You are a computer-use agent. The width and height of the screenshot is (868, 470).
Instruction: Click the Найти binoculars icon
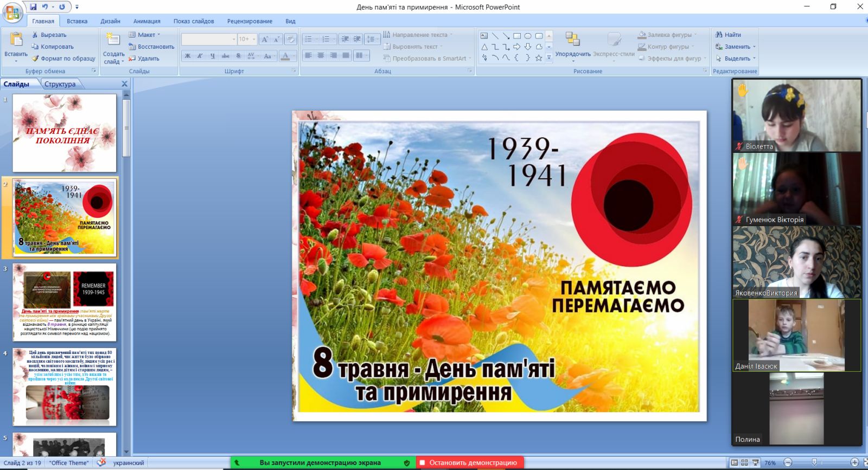tap(719, 35)
